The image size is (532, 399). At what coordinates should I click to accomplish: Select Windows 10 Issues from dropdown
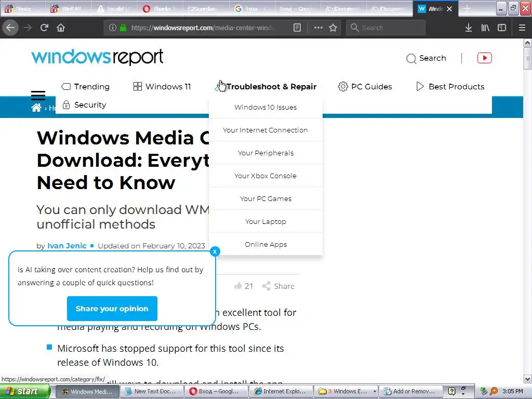[265, 107]
